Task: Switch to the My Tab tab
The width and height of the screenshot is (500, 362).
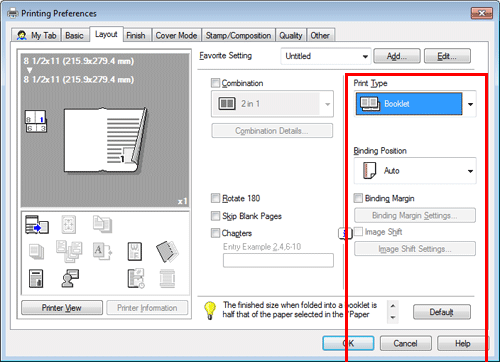Action: coord(36,35)
